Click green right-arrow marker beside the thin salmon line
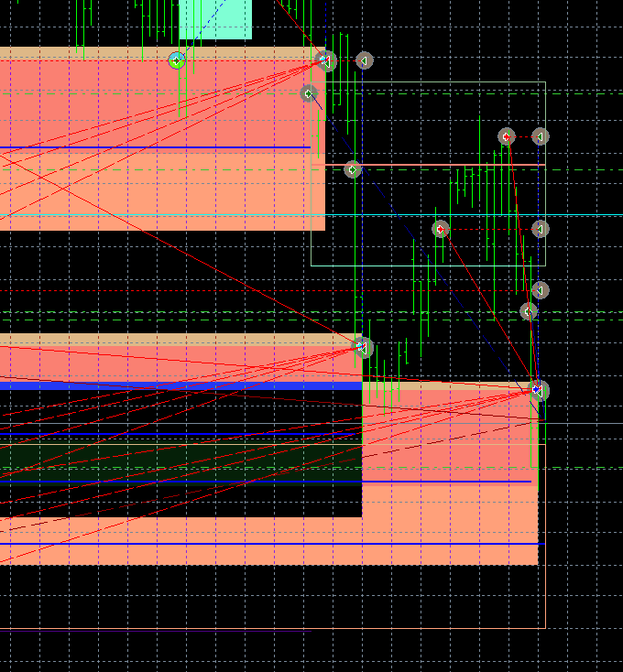The width and height of the screenshot is (623, 672). (x=353, y=170)
